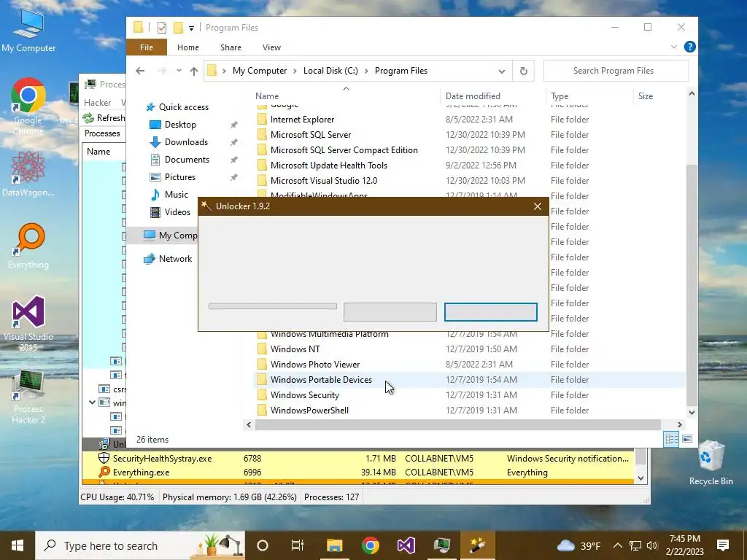The height and width of the screenshot is (560, 747).
Task: Open Cortana circle on the taskbar
Action: [263, 545]
